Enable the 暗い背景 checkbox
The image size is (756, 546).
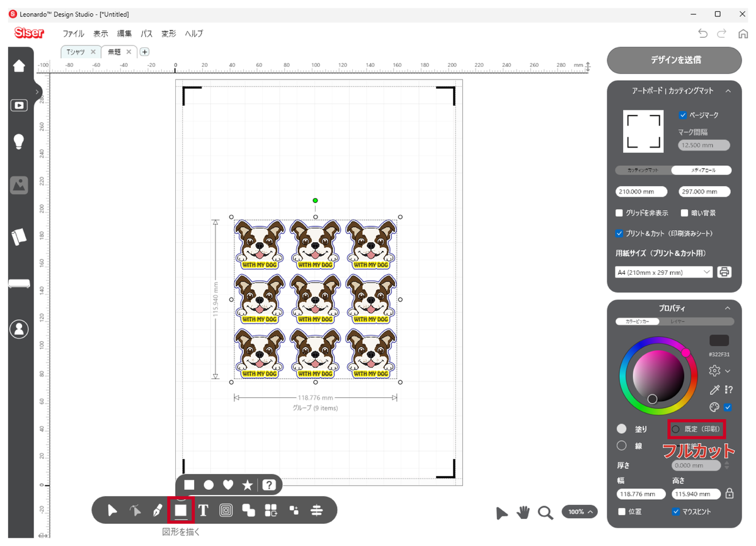coord(684,213)
